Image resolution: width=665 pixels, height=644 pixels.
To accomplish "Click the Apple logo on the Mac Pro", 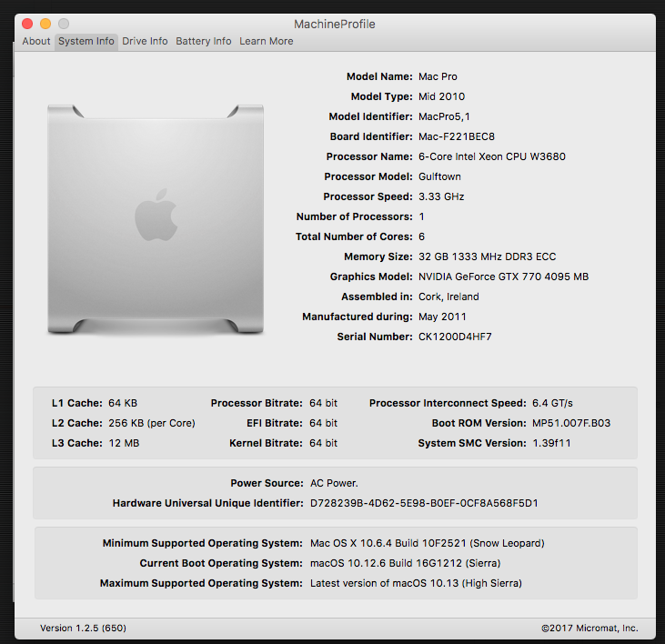I will pos(156,215).
